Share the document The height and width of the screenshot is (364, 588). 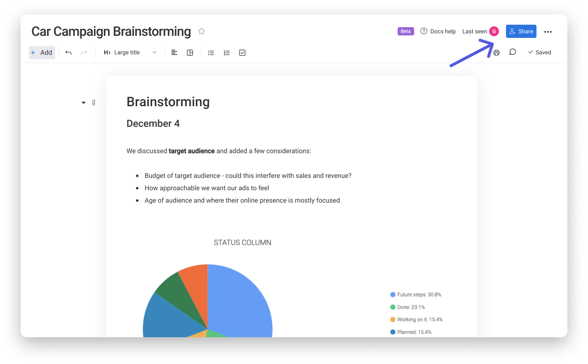521,31
